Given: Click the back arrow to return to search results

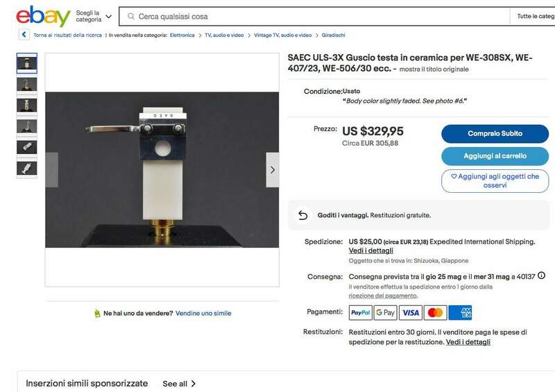Looking at the screenshot, I should pyautogui.click(x=24, y=35).
